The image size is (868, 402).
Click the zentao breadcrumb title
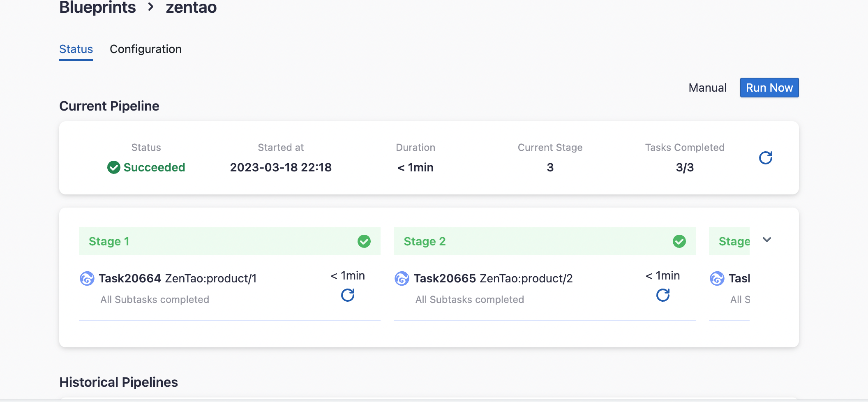pos(191,7)
